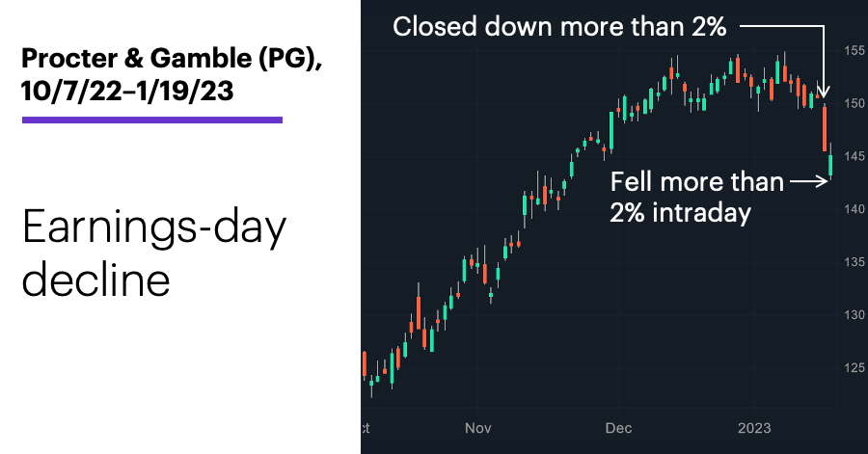Click the 145 price axis label
868x454 pixels.
[x=854, y=156]
